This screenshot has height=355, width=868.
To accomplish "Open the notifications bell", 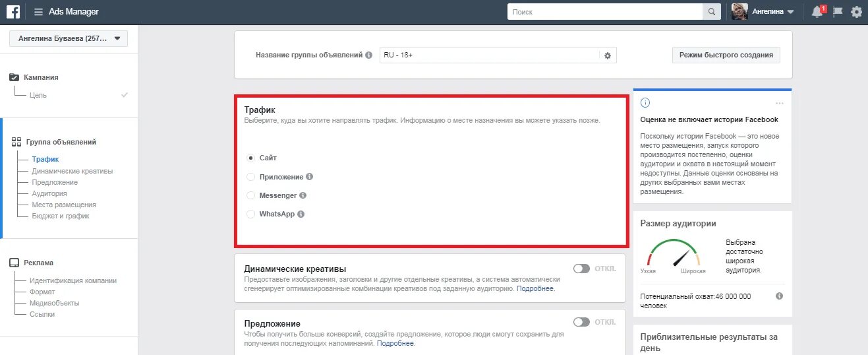I will (818, 11).
